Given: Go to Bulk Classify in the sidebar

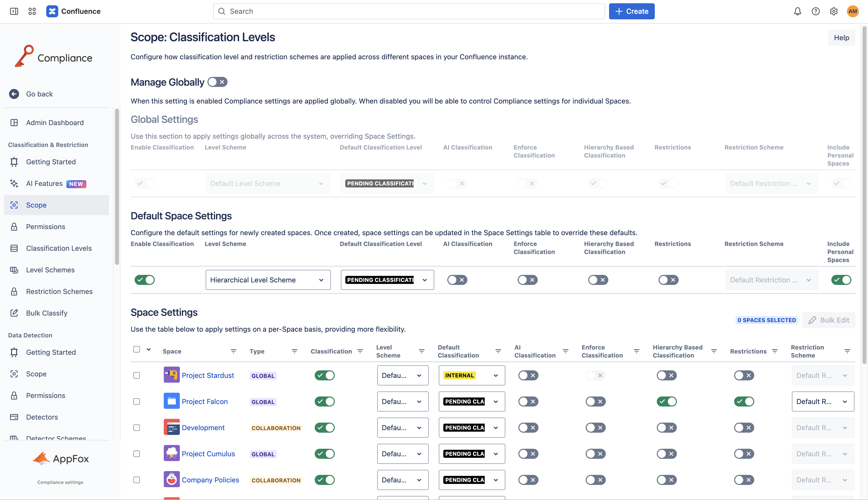Looking at the screenshot, I should 47,313.
